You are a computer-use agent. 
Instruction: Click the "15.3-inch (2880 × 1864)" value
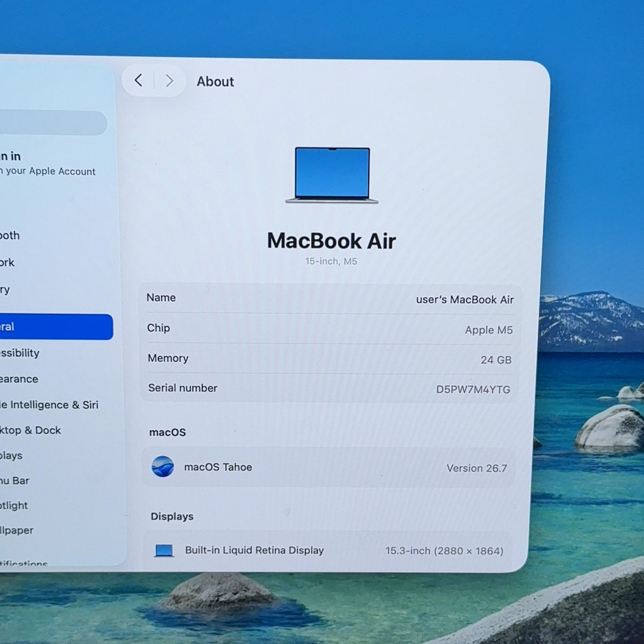pyautogui.click(x=444, y=551)
